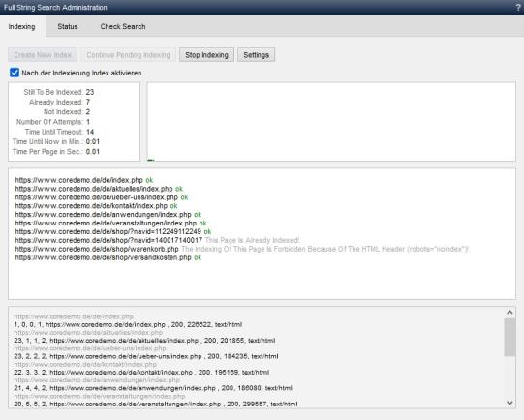Click the 'Time Per Page in Sec.' label
The width and height of the screenshot is (524, 420).
(47, 152)
